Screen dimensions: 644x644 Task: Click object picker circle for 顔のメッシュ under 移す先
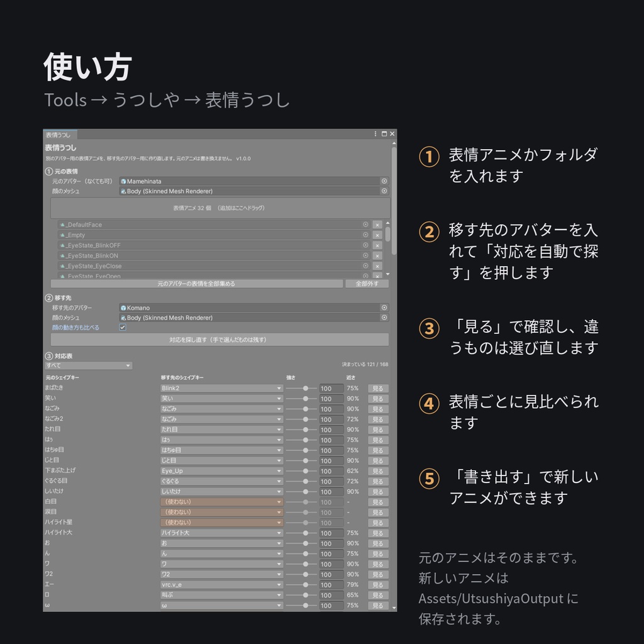(x=384, y=318)
